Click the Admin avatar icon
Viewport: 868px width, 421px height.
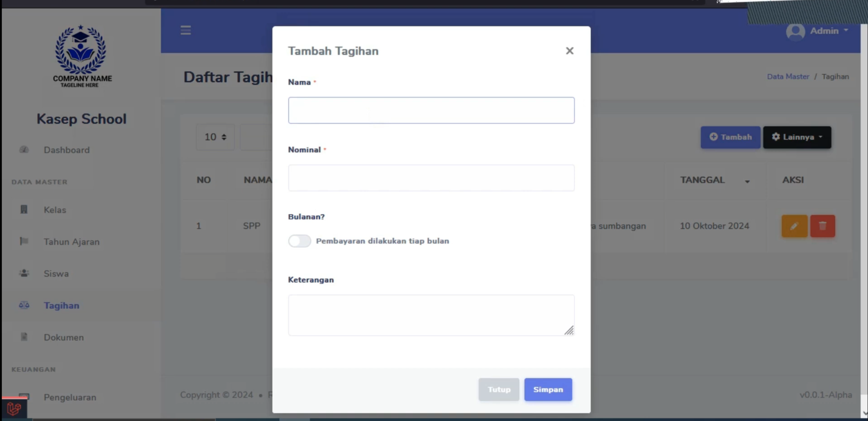click(x=795, y=32)
